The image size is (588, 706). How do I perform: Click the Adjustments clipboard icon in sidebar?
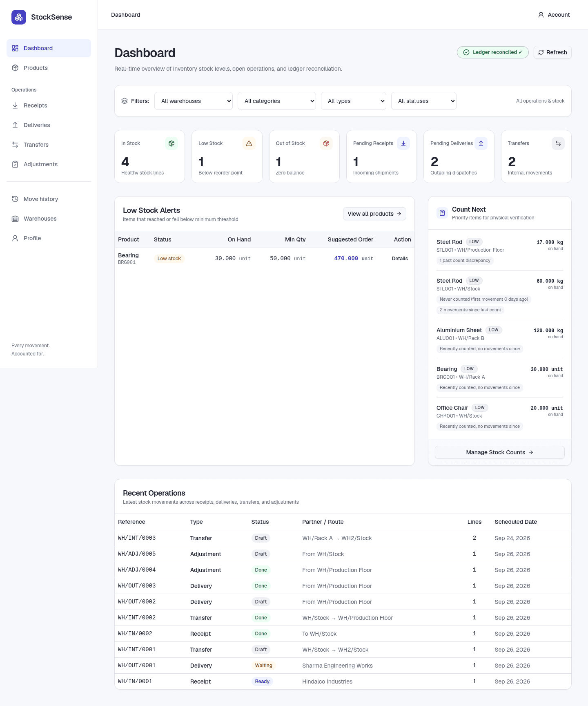click(x=15, y=164)
